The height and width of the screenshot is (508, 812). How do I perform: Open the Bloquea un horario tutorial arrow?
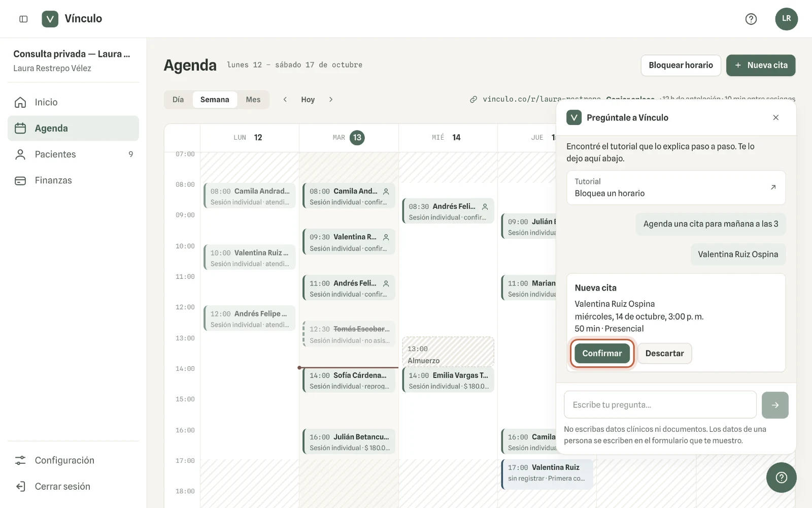tap(773, 187)
